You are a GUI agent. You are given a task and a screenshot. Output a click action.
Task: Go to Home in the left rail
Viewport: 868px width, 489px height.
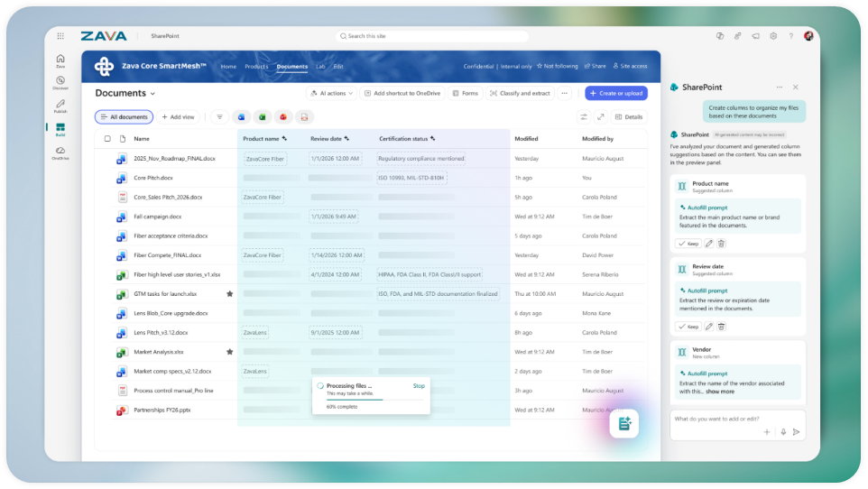(x=60, y=61)
